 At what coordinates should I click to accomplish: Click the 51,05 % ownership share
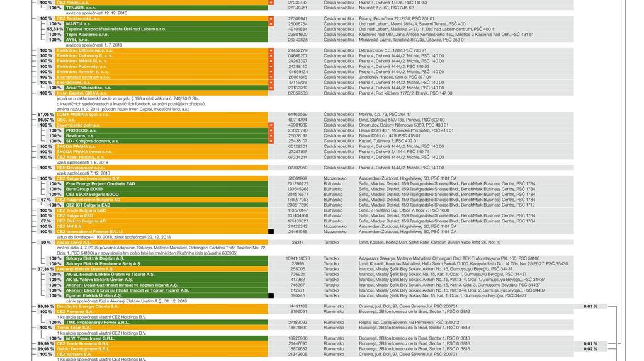45,115
